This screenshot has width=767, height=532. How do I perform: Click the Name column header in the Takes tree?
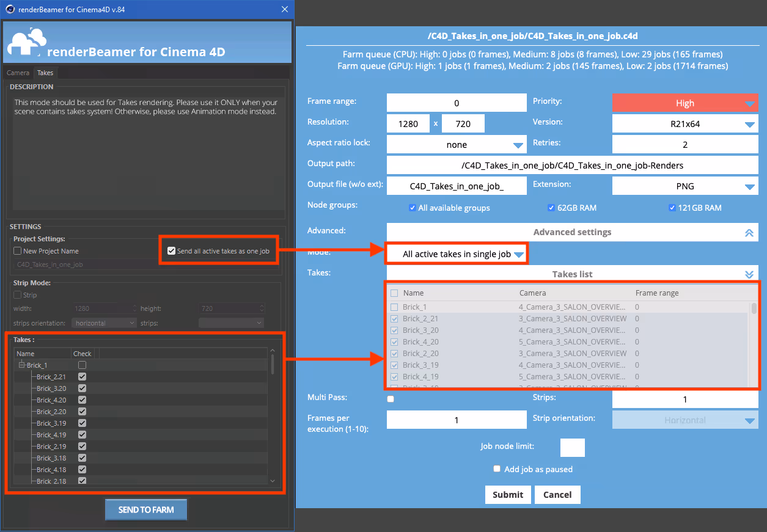pos(43,354)
